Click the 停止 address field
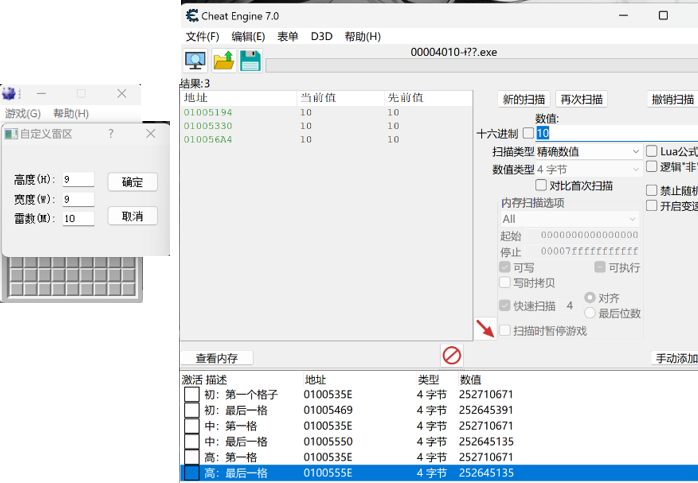 tap(582, 252)
